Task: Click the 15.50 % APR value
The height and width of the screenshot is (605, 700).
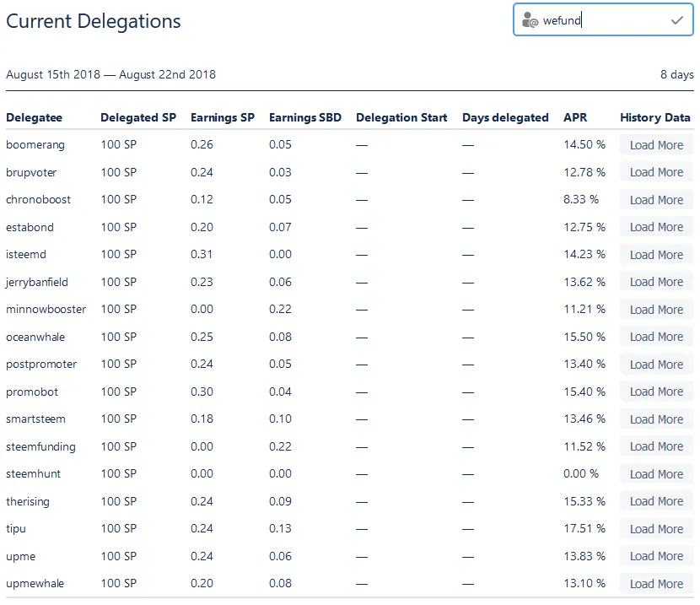Action: pyautogui.click(x=584, y=337)
